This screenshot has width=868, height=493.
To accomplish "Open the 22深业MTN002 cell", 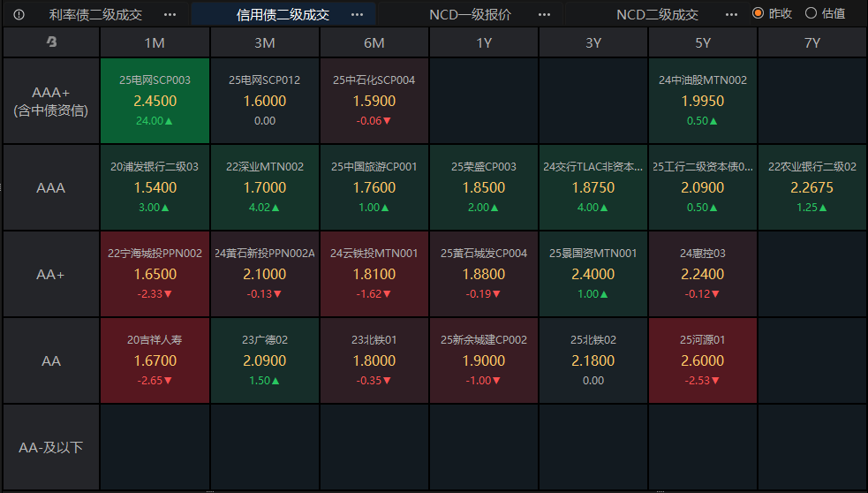I will pos(264,188).
